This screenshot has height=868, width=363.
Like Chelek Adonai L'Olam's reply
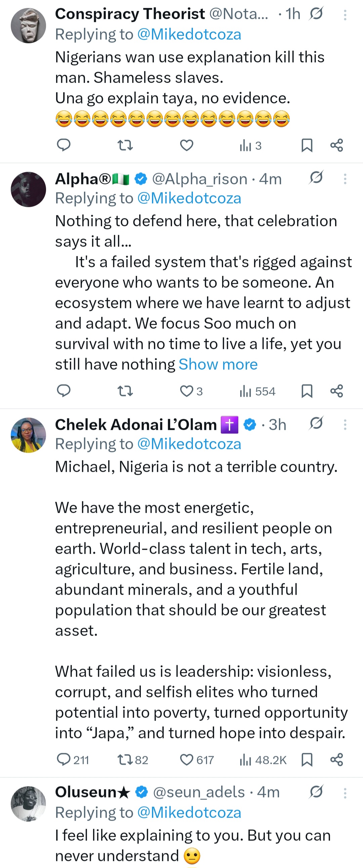(187, 760)
